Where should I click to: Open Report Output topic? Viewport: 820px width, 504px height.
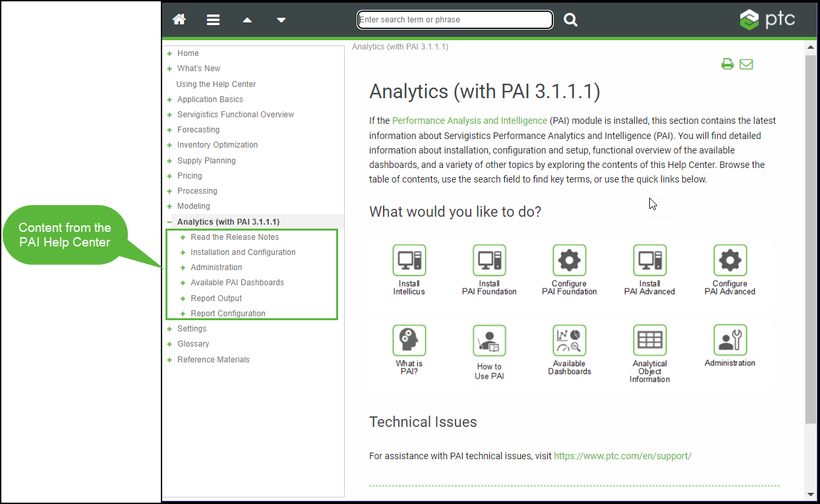click(216, 298)
